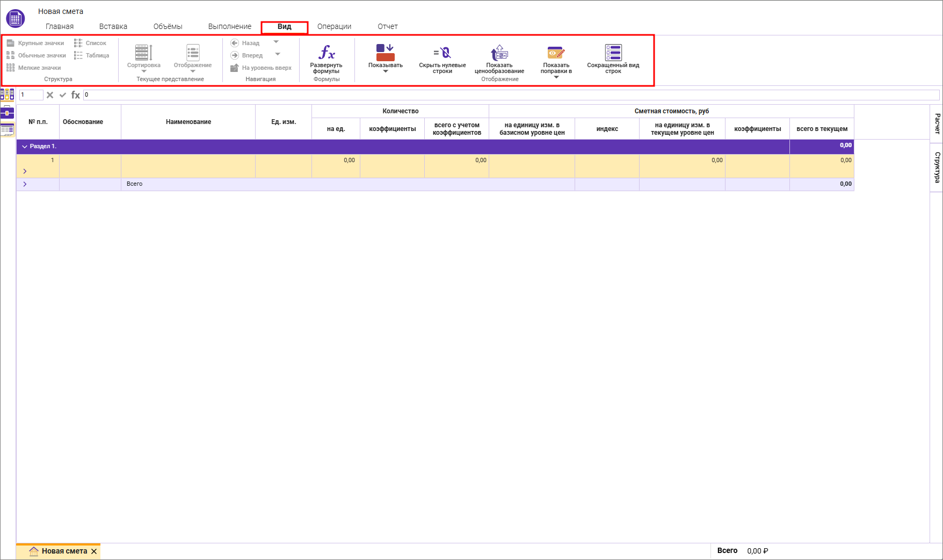The height and width of the screenshot is (560, 943).
Task: Click Скрыть нулевые строки icon
Action: coord(442,53)
